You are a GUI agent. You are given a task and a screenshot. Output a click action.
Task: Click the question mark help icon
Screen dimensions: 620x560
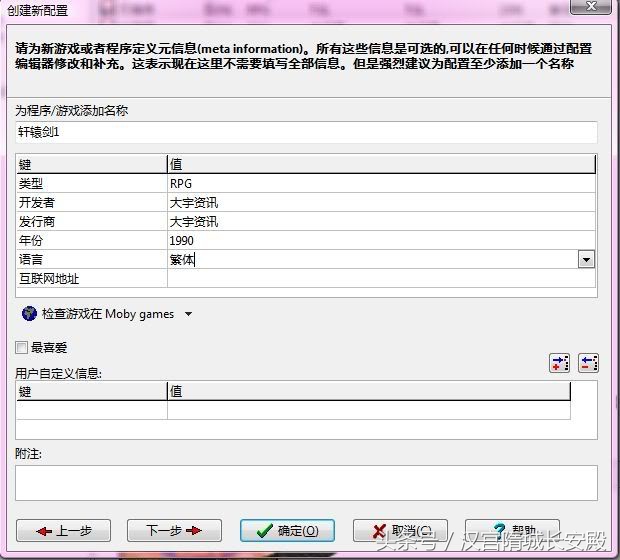[498, 531]
